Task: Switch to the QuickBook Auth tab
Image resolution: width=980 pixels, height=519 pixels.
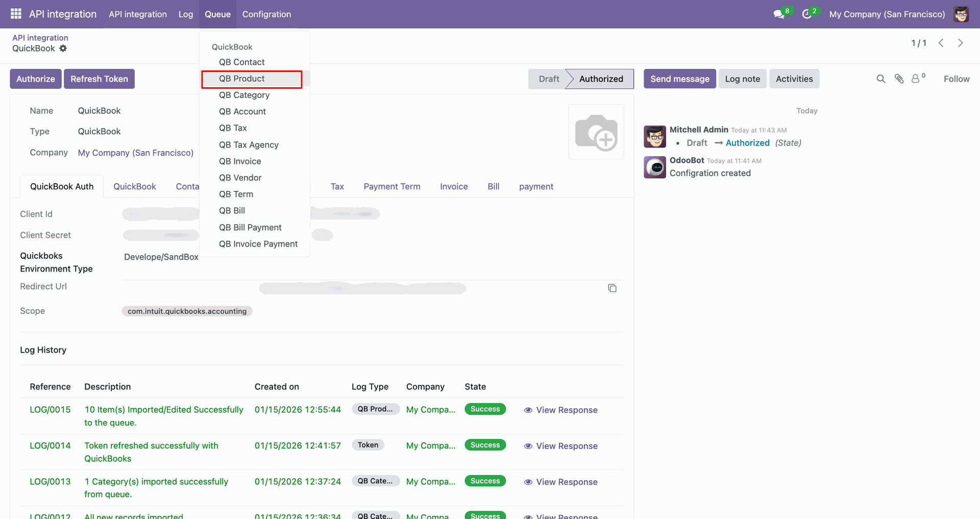Action: coord(62,187)
